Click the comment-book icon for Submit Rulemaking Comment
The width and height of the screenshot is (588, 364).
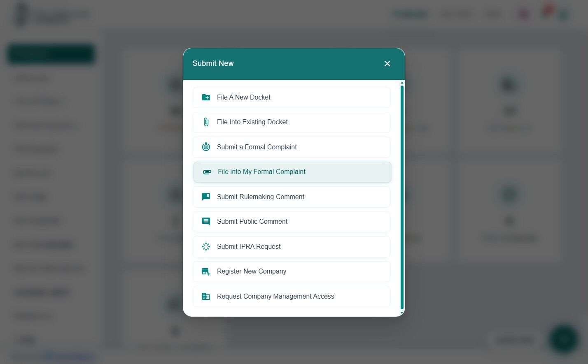point(206,197)
